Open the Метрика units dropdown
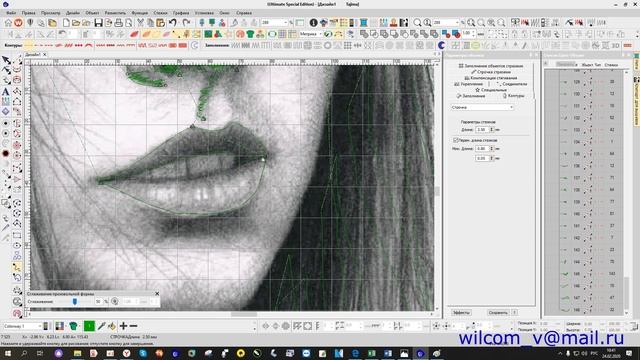Image resolution: width=640 pixels, height=360 pixels. click(311, 34)
